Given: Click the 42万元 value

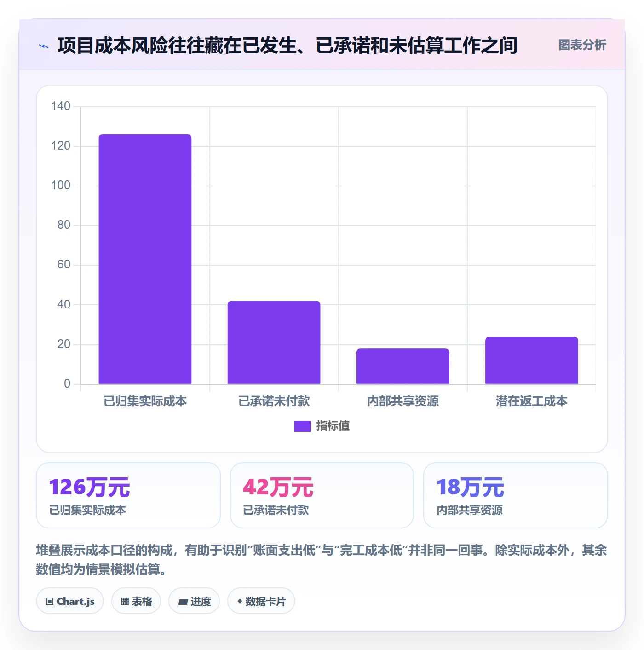Looking at the screenshot, I should coord(278,487).
